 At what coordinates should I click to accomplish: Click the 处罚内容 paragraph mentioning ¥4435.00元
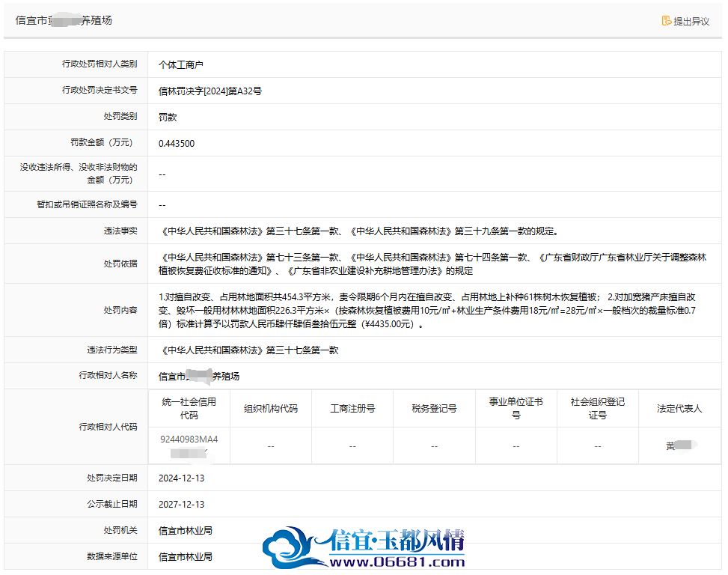pyautogui.click(x=427, y=310)
